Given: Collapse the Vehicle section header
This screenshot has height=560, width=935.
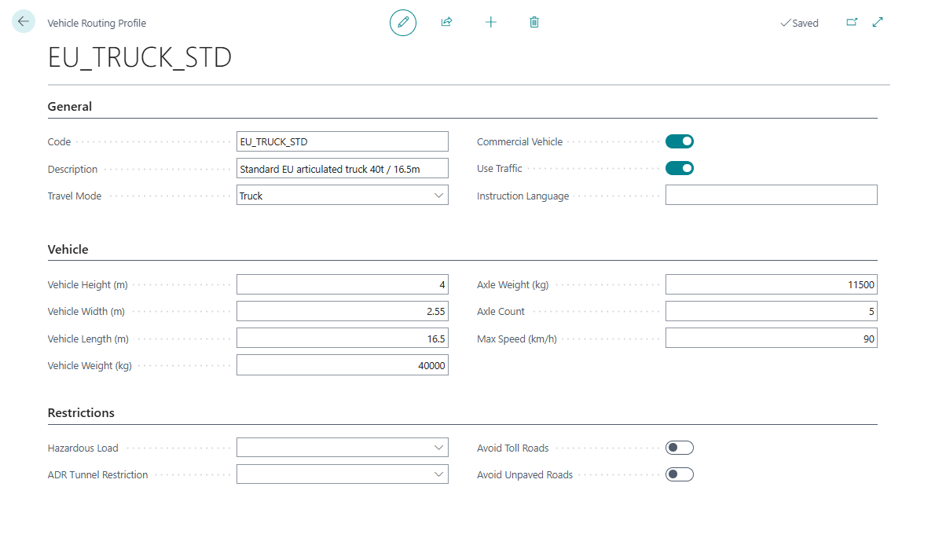Looking at the screenshot, I should coord(68,250).
